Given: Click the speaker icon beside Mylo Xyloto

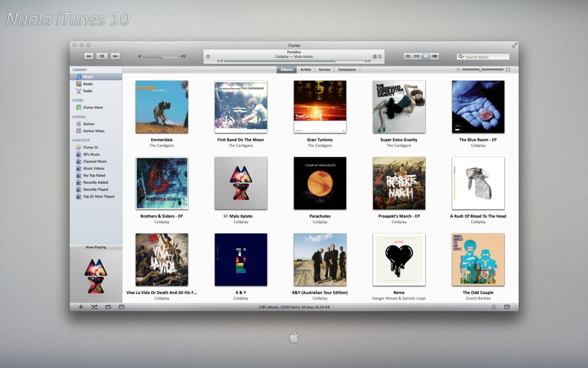Looking at the screenshot, I should pyautogui.click(x=226, y=216).
